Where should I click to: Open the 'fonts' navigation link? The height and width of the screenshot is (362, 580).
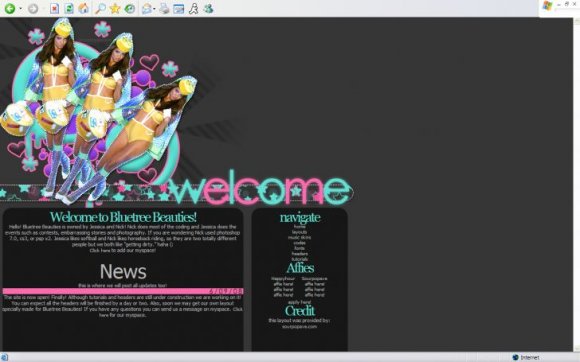coord(300,248)
